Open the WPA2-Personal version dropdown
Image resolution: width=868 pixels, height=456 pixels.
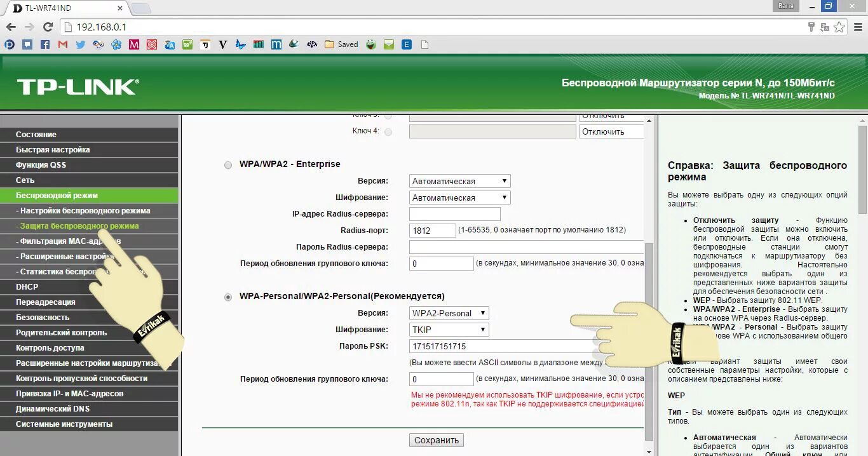pos(449,313)
